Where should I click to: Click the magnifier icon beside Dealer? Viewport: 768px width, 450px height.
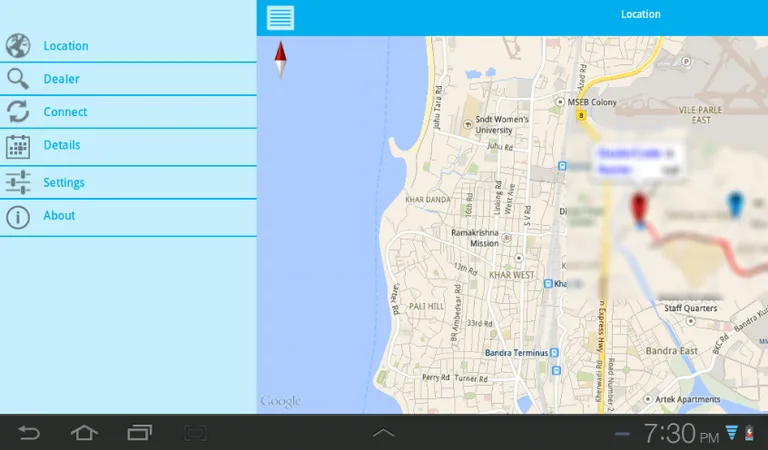click(18, 79)
